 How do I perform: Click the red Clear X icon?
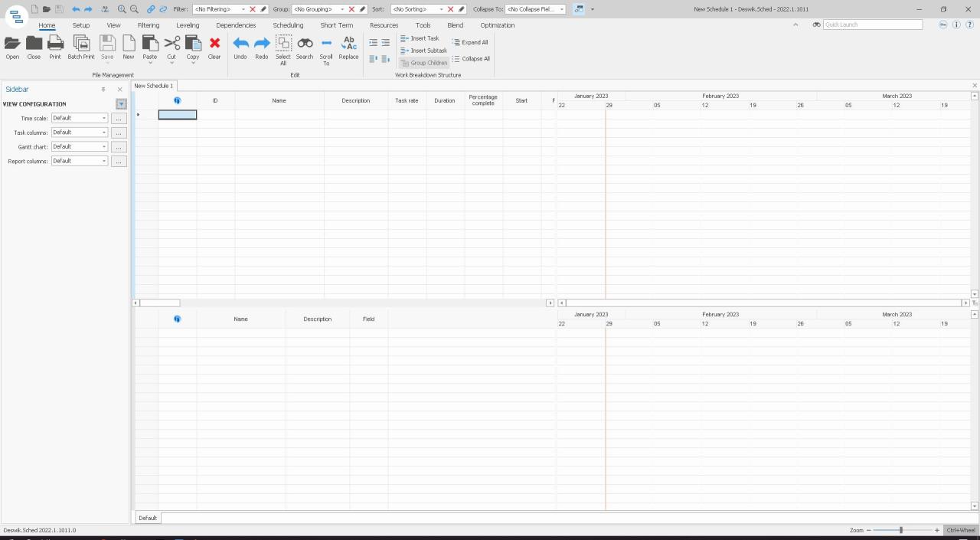tap(214, 44)
